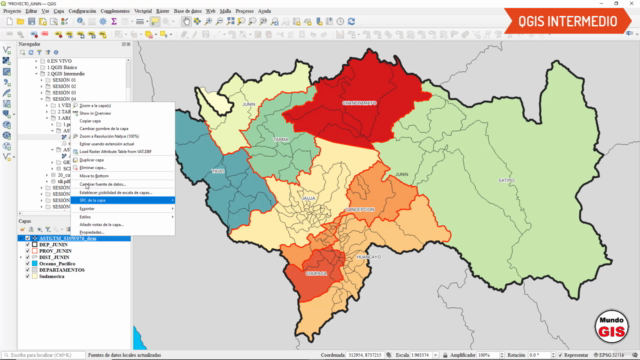Select the Pan Map hand tool

pyautogui.click(x=186, y=22)
